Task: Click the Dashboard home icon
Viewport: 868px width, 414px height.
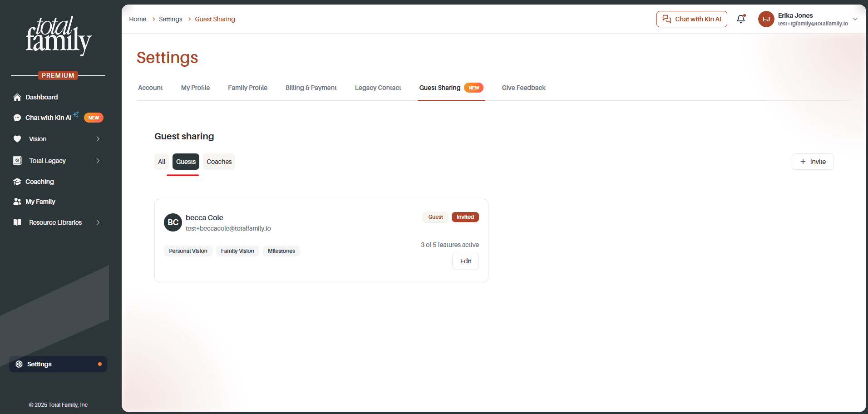Action: [17, 97]
